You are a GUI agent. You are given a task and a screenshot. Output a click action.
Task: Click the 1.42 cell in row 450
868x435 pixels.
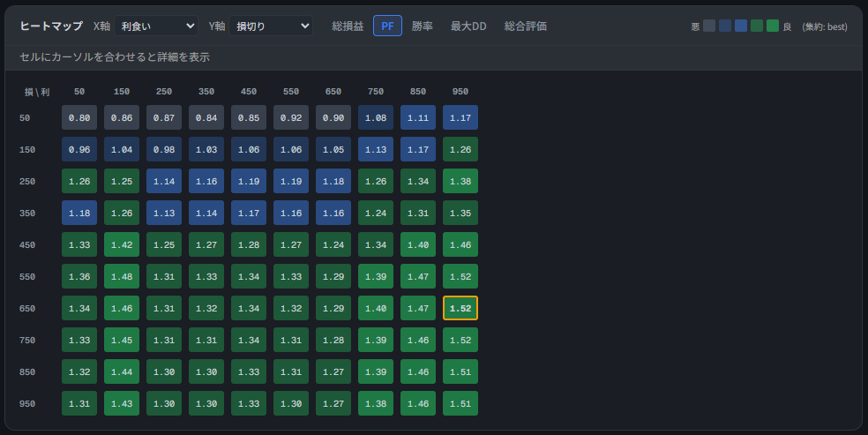[x=122, y=244]
